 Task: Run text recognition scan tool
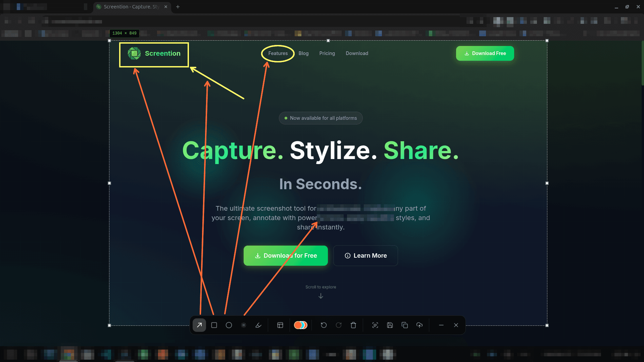375,325
